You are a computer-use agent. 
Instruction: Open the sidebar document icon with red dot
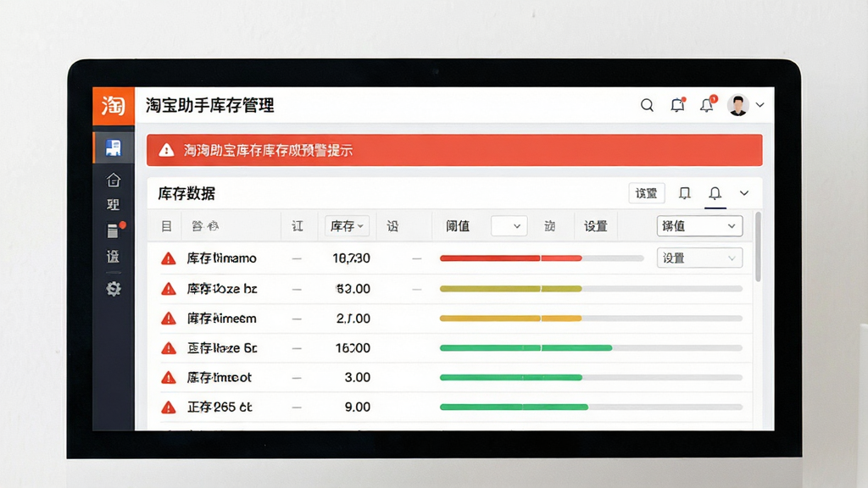point(114,230)
